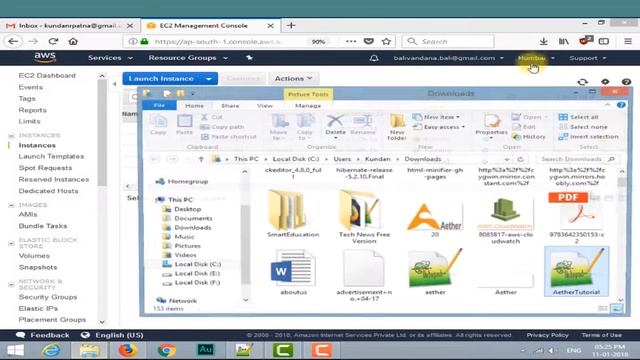Open the Explorer File tab
The height and width of the screenshot is (360, 640).
(159, 105)
